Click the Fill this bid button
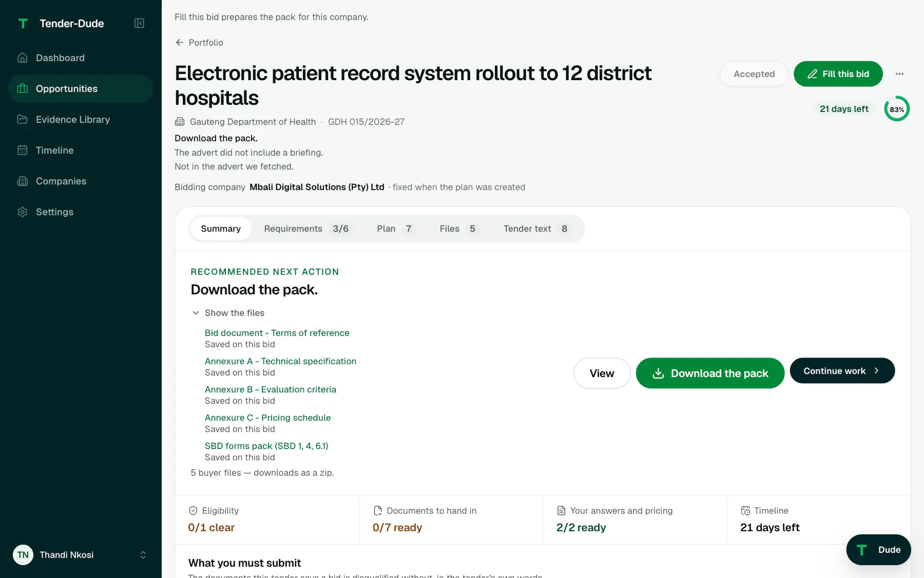 (x=838, y=74)
